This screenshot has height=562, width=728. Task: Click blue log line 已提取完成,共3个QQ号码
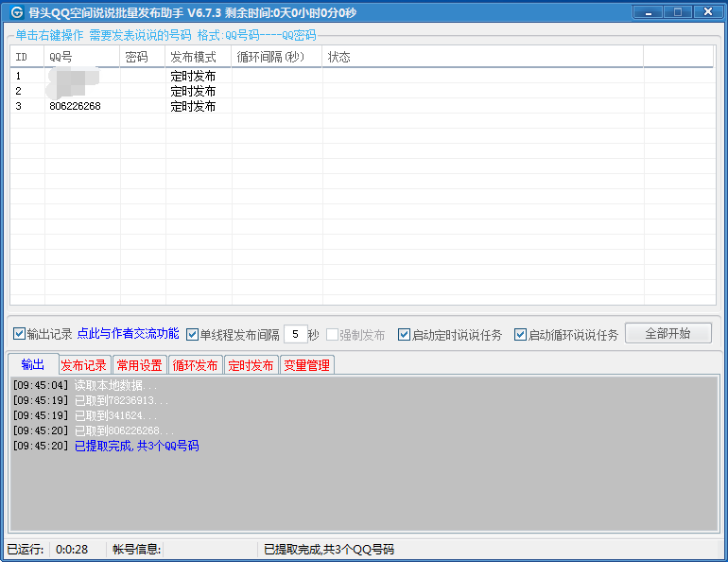click(x=136, y=446)
